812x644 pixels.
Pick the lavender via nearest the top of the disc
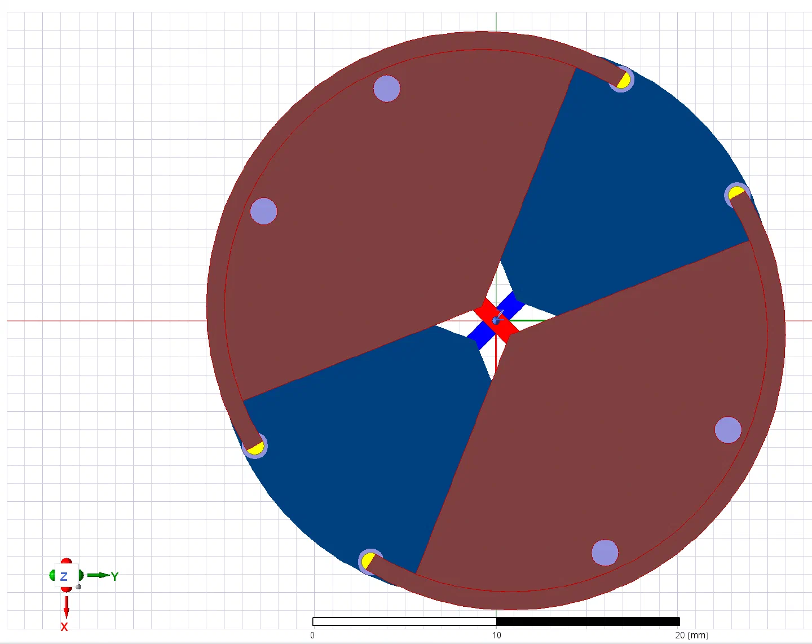point(387,89)
